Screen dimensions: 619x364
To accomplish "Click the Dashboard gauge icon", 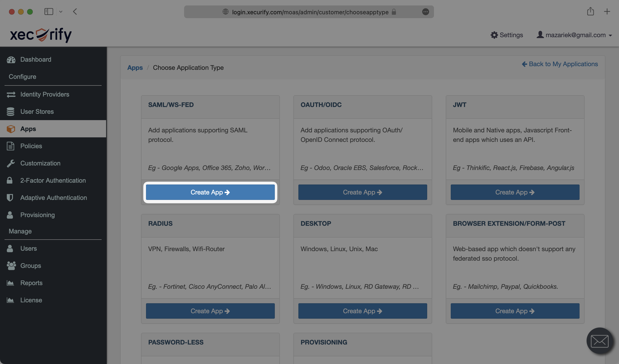I will [x=11, y=60].
